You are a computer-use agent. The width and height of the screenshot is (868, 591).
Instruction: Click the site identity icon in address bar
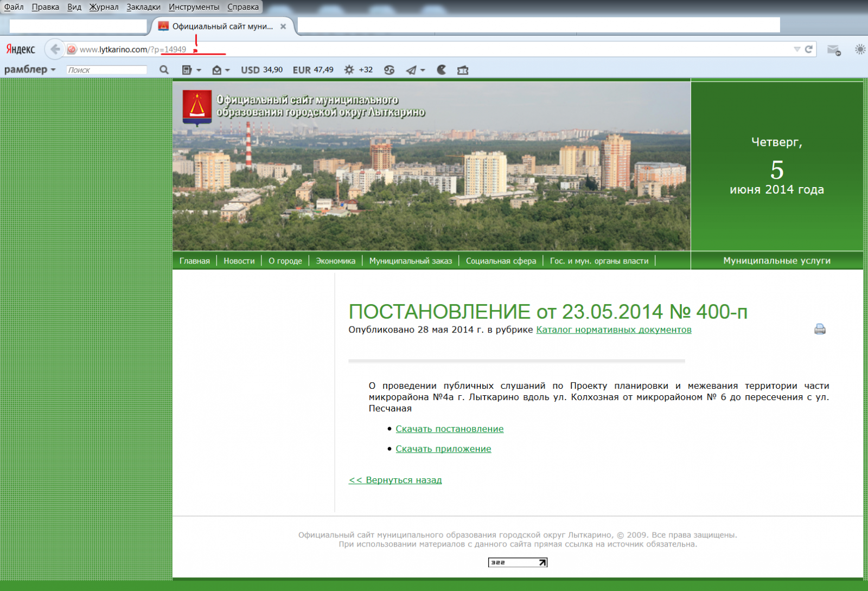pyautogui.click(x=72, y=49)
